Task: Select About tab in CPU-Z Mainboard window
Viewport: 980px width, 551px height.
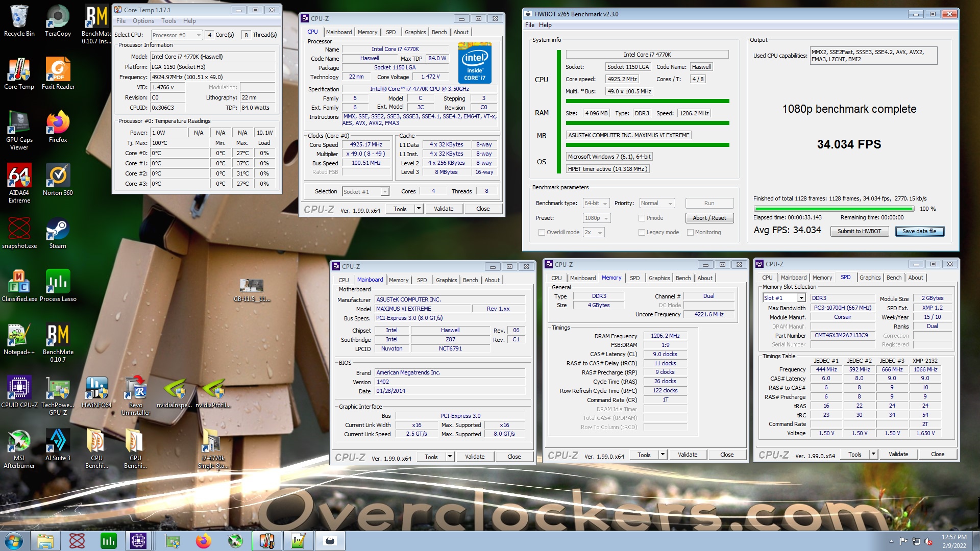Action: coord(492,280)
